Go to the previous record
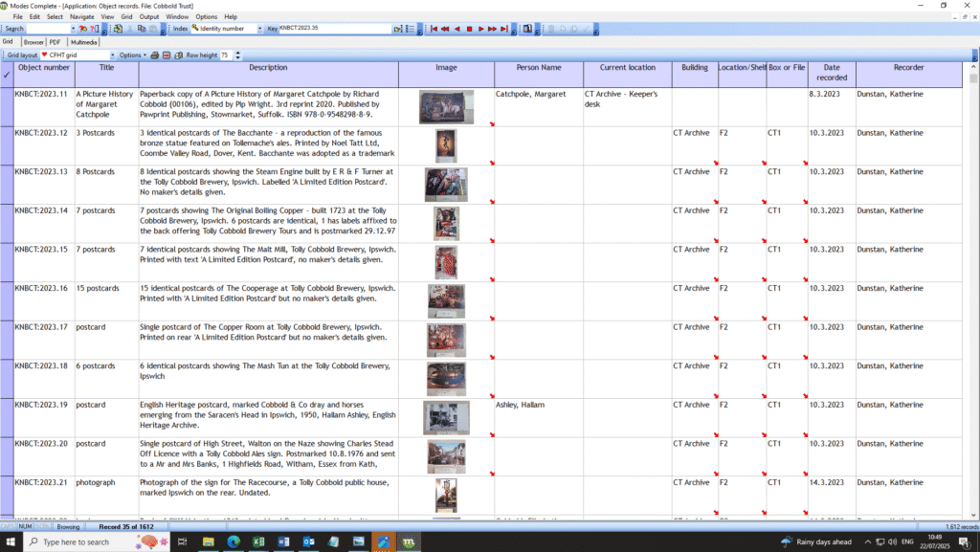 tap(457, 29)
